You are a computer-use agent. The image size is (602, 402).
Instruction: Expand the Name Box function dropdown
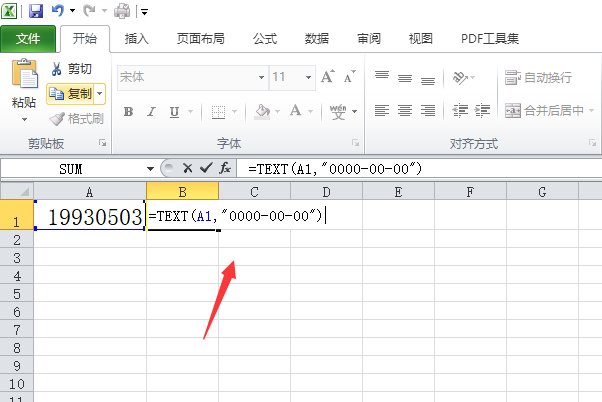151,169
